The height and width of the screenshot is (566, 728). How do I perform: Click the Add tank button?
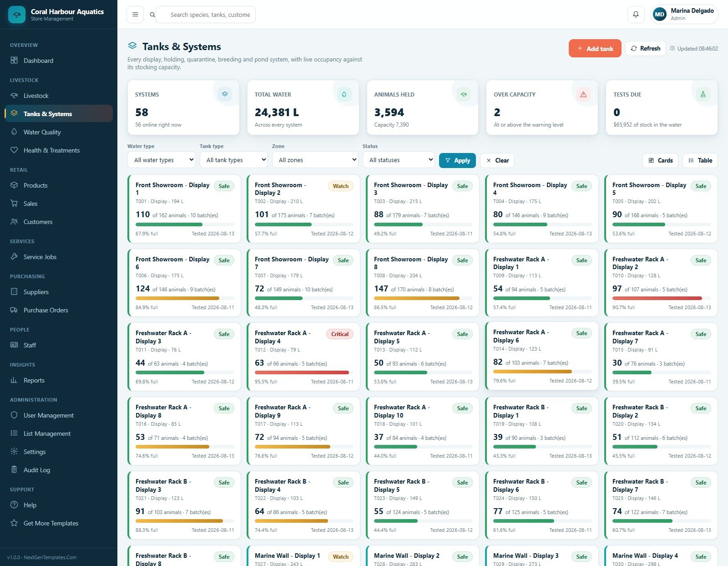pos(595,48)
